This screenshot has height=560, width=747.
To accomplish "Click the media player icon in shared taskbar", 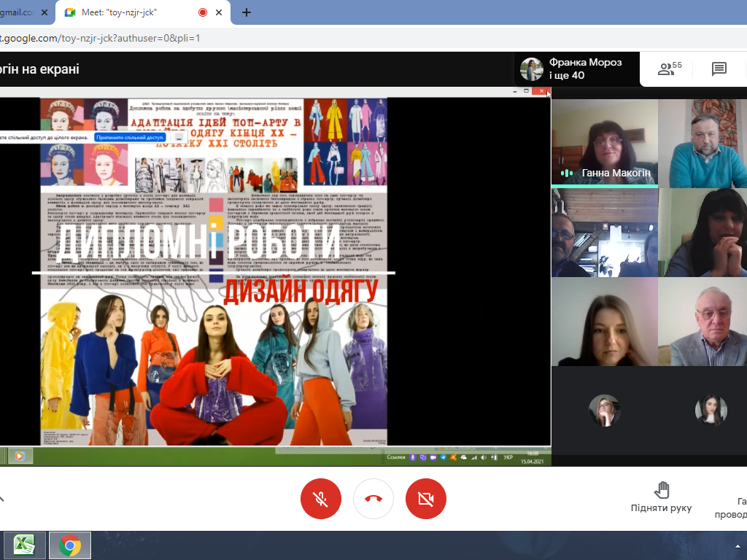I will (x=20, y=456).
